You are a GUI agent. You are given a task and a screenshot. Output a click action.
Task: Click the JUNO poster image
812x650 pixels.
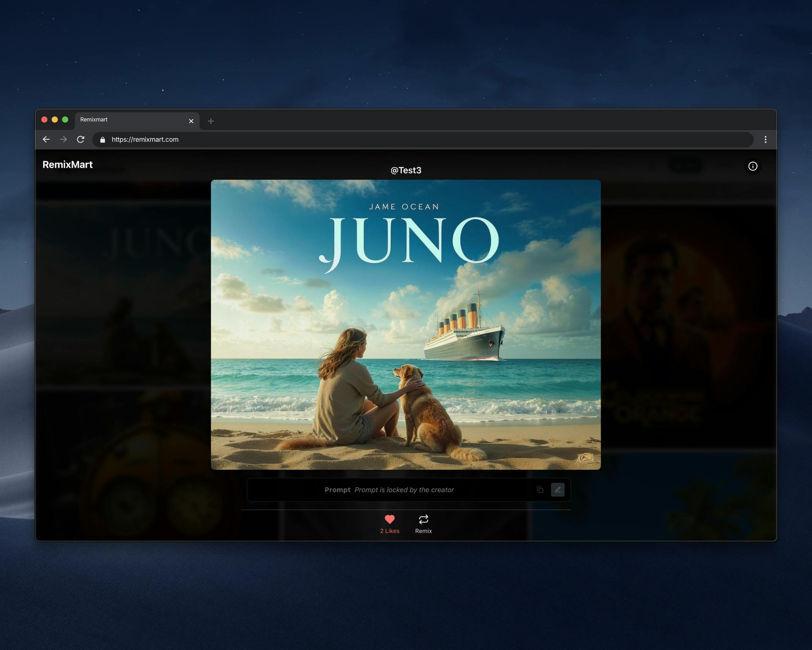(x=406, y=325)
